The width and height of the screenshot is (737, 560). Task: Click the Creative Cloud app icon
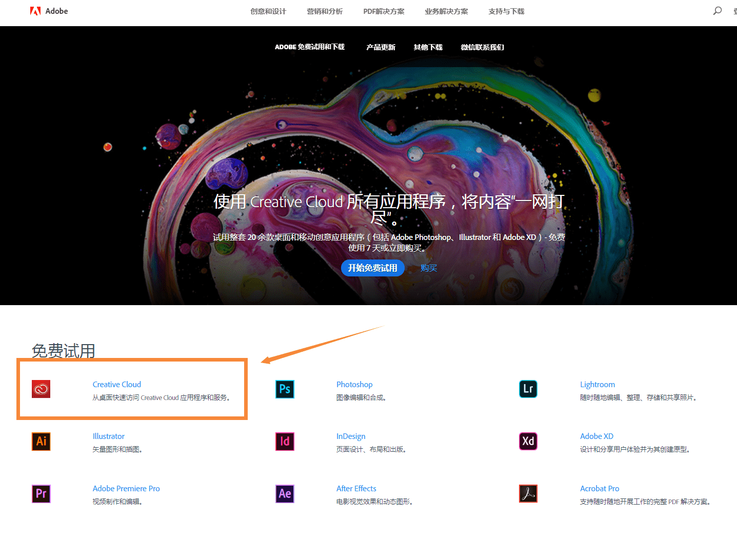coord(41,389)
